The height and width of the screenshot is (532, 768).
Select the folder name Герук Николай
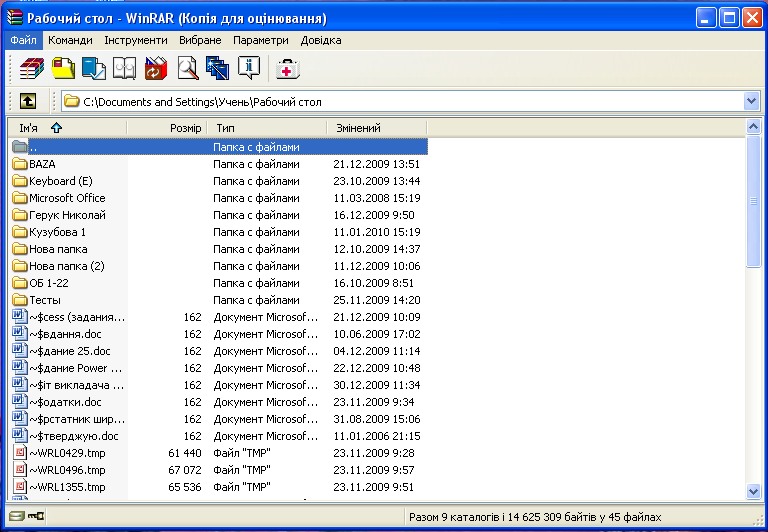pos(67,215)
